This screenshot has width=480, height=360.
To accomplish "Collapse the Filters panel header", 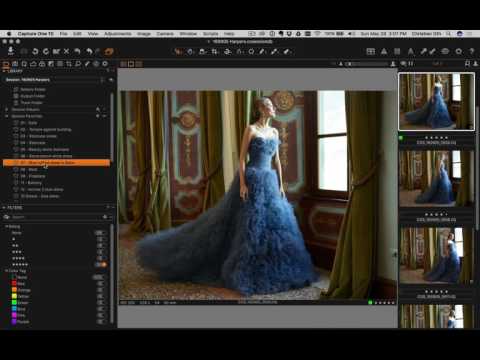I will click(4, 207).
